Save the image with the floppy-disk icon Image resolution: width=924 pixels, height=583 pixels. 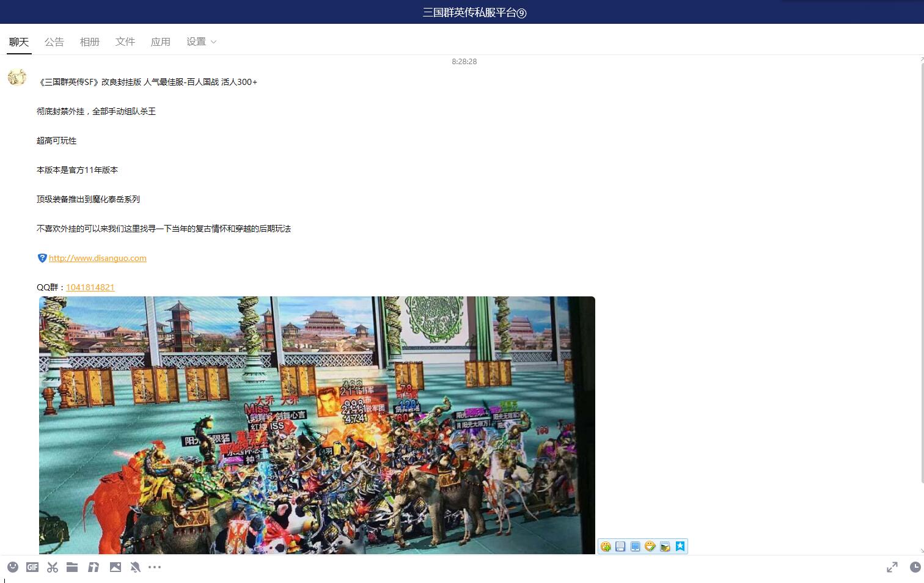tap(620, 546)
